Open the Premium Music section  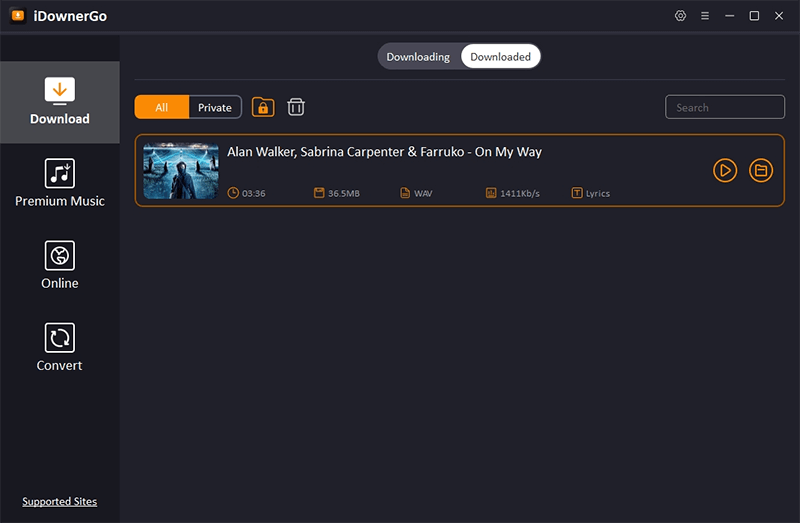coord(60,183)
